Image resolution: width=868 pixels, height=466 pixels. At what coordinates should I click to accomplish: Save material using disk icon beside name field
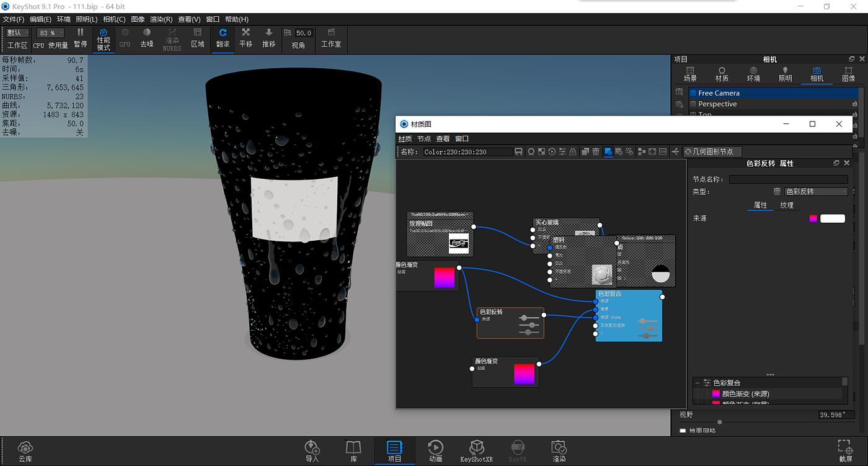pyautogui.click(x=518, y=151)
